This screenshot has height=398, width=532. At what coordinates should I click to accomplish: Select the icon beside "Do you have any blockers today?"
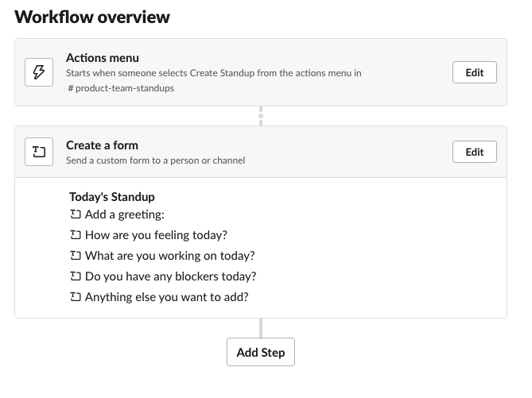[x=76, y=276]
